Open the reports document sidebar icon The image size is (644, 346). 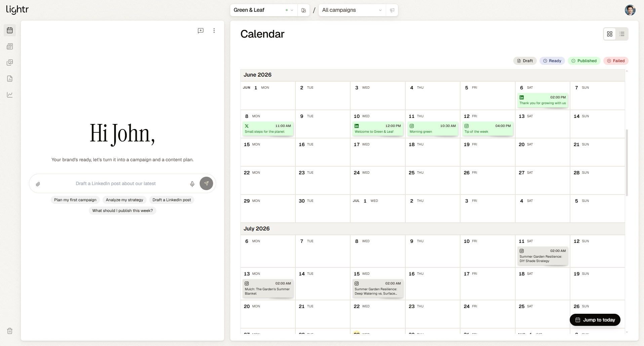click(x=10, y=79)
